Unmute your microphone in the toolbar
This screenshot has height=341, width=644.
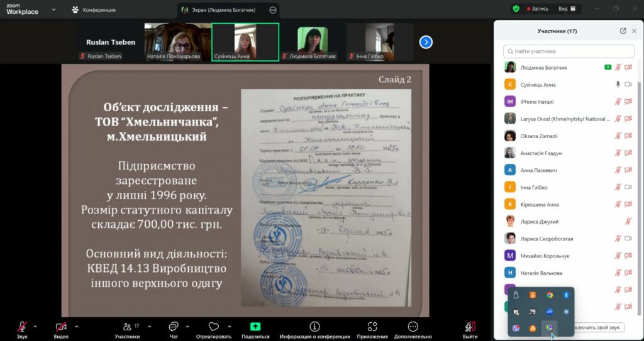(22, 327)
